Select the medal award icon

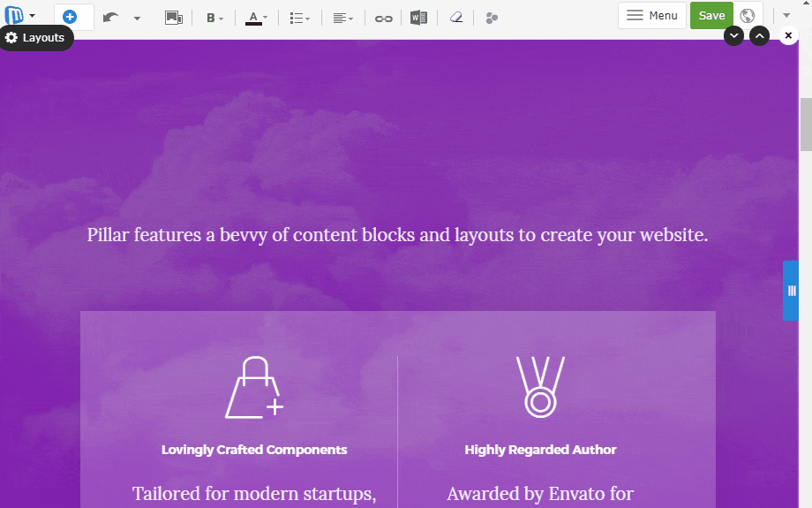pos(540,387)
